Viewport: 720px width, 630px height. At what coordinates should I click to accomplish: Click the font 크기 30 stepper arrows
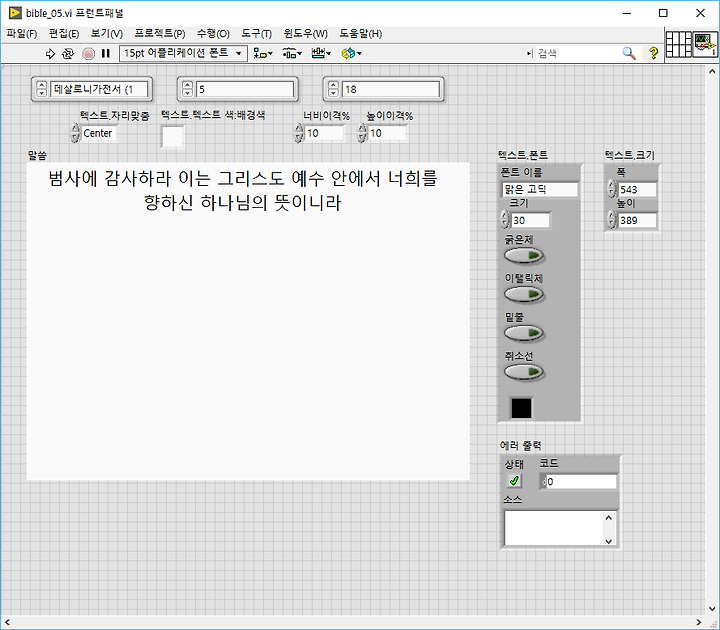click(505, 220)
